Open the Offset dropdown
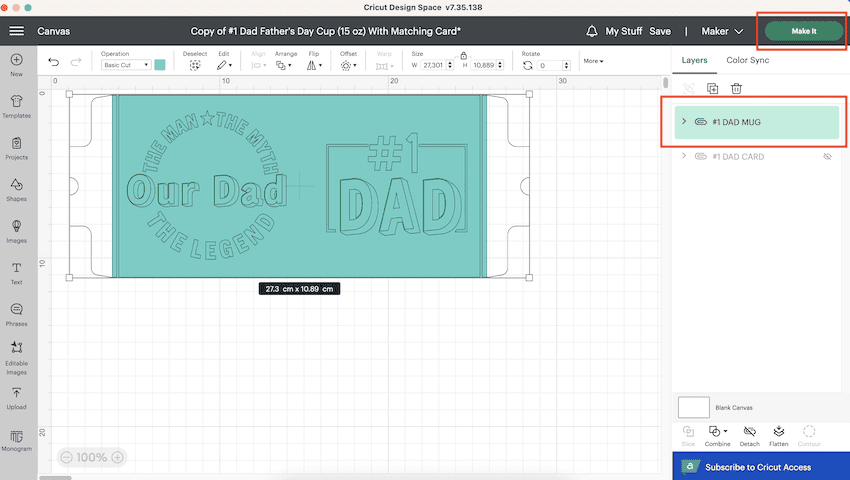The image size is (850, 480). (348, 65)
